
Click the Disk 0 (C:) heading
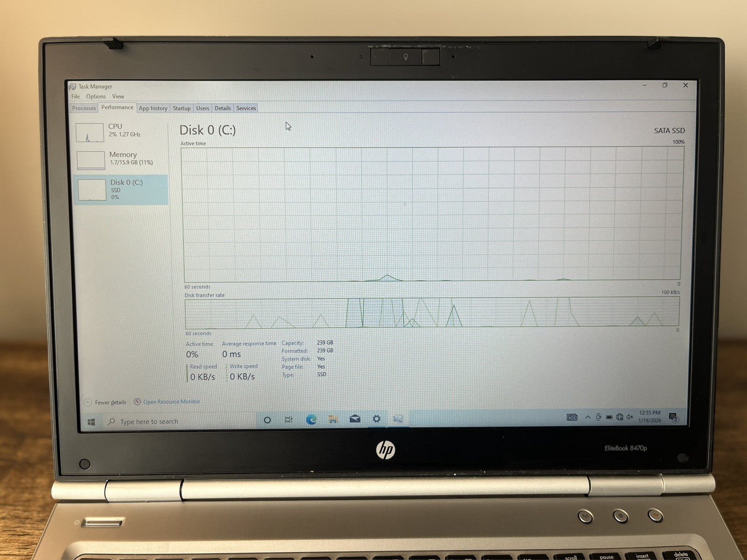click(208, 130)
